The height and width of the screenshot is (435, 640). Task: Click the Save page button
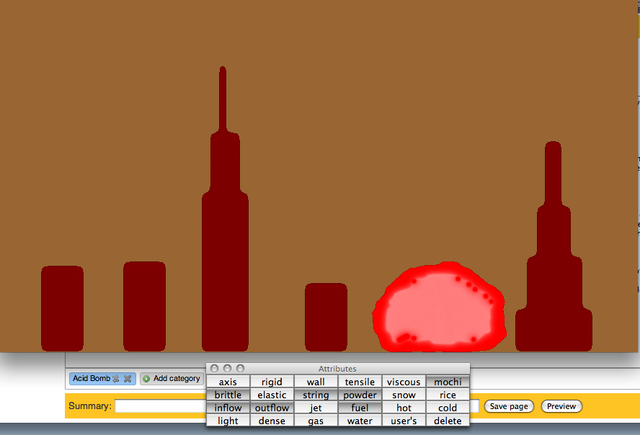point(509,406)
